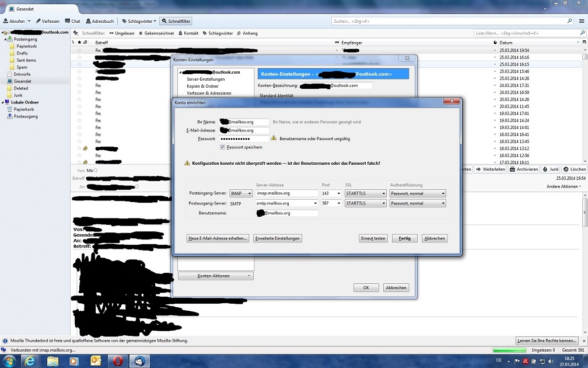Delete the message with Löschen
The width and height of the screenshot is (588, 368).
(575, 169)
